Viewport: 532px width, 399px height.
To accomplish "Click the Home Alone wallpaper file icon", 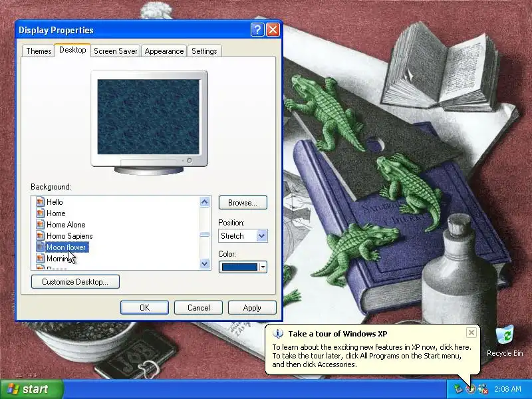I will [41, 225].
